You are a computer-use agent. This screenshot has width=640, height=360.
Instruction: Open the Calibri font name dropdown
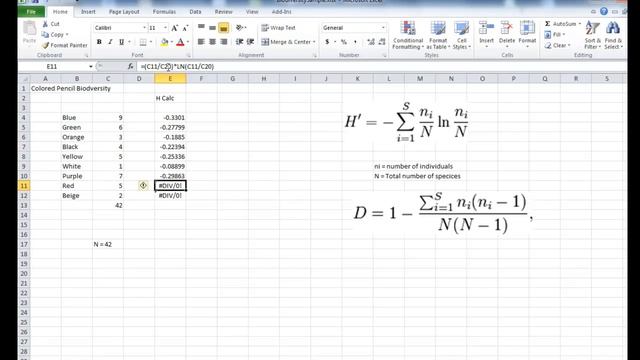(144, 28)
